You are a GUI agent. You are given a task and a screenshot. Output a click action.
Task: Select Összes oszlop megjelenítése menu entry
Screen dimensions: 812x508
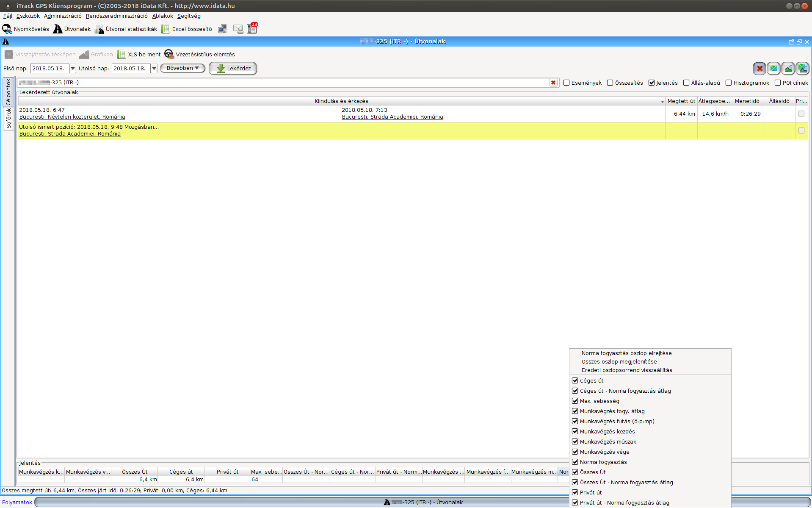point(619,362)
